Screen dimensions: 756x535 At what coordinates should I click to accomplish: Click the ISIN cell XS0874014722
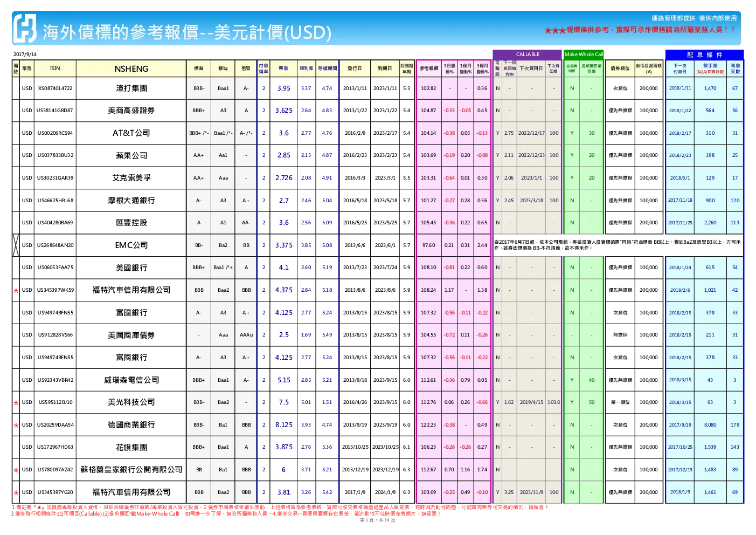pos(55,88)
